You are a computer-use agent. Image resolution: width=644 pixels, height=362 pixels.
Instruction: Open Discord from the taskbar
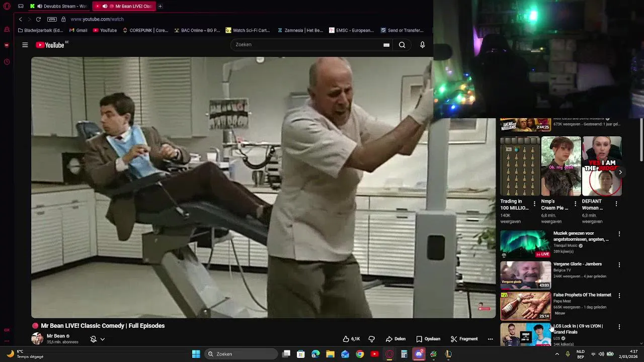click(x=419, y=354)
